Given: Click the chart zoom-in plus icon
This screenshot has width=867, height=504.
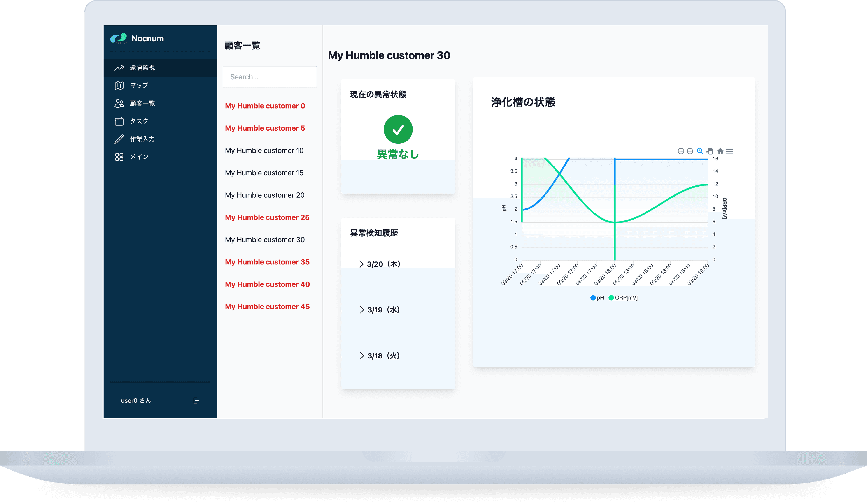Looking at the screenshot, I should pos(681,151).
